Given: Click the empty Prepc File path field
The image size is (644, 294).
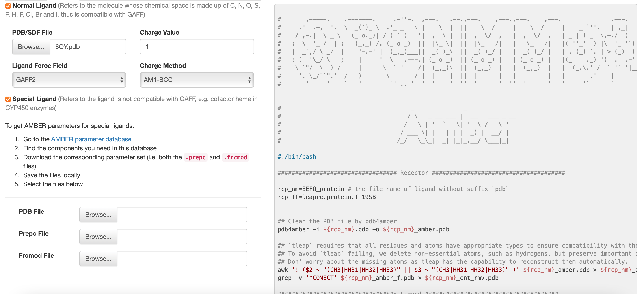Looking at the screenshot, I should pos(182,237).
